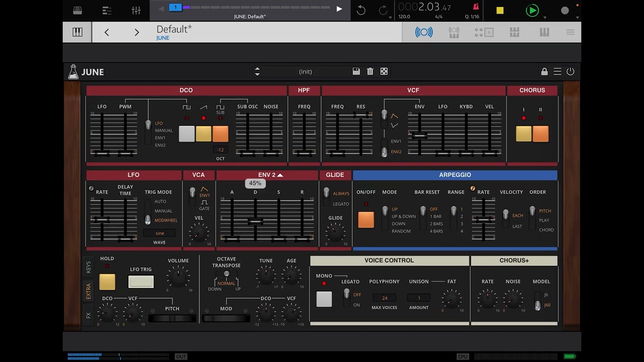The image size is (644, 362).
Task: Adjust the ENV 2 decay D slider
Action: (256, 220)
